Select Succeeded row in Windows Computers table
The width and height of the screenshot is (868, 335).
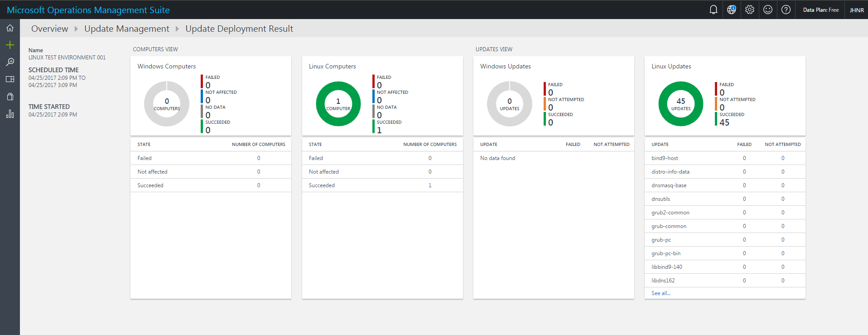click(x=211, y=185)
